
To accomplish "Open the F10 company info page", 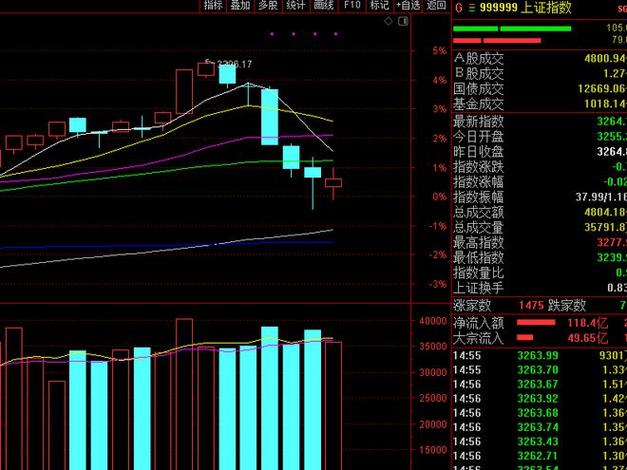I will (352, 5).
